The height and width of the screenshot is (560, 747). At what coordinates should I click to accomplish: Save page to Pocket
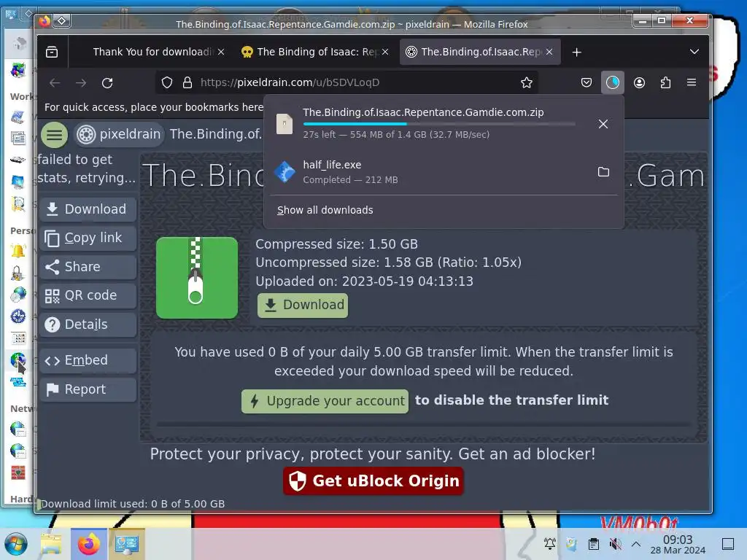pyautogui.click(x=587, y=82)
